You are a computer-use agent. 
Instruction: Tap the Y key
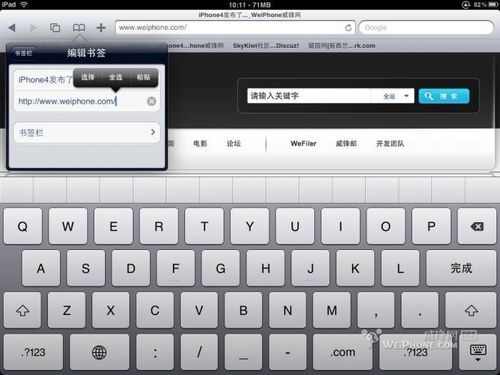point(250,226)
